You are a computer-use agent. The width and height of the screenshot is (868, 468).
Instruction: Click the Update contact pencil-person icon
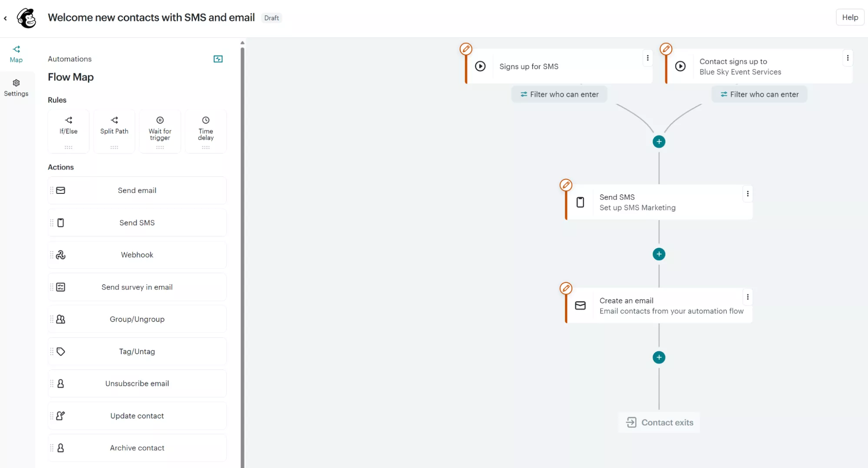pyautogui.click(x=61, y=415)
